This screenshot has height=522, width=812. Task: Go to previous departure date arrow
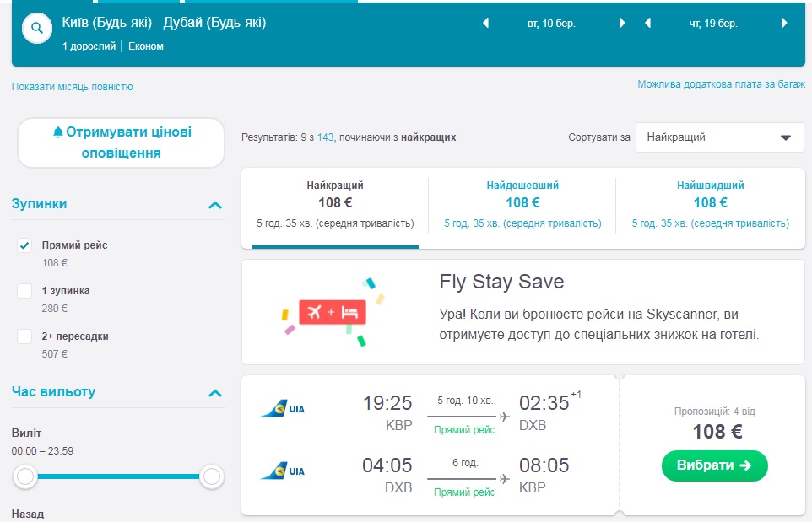[485, 24]
